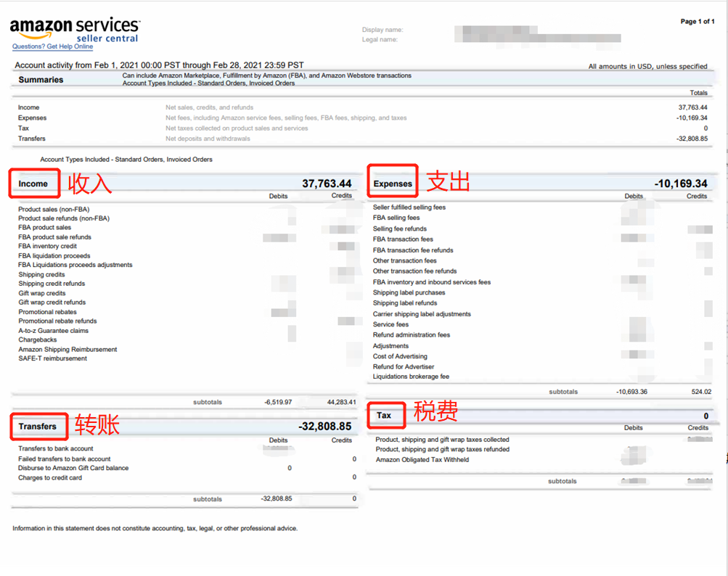This screenshot has width=728, height=576.
Task: Select the row FBA product sale refunds
Action: coord(54,237)
